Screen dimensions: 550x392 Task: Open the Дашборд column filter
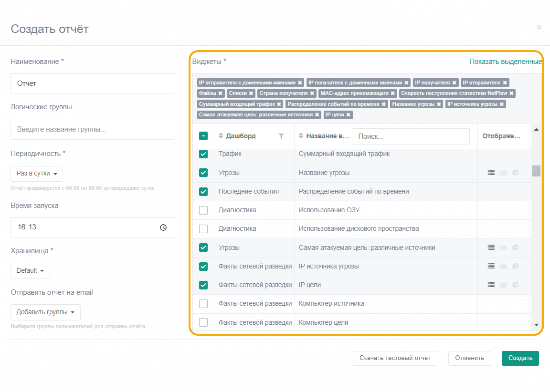click(x=281, y=136)
